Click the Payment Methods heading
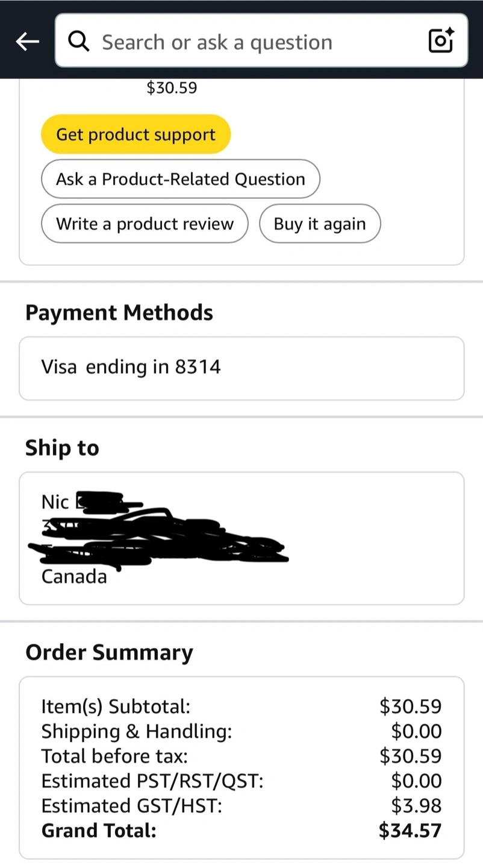 point(119,313)
